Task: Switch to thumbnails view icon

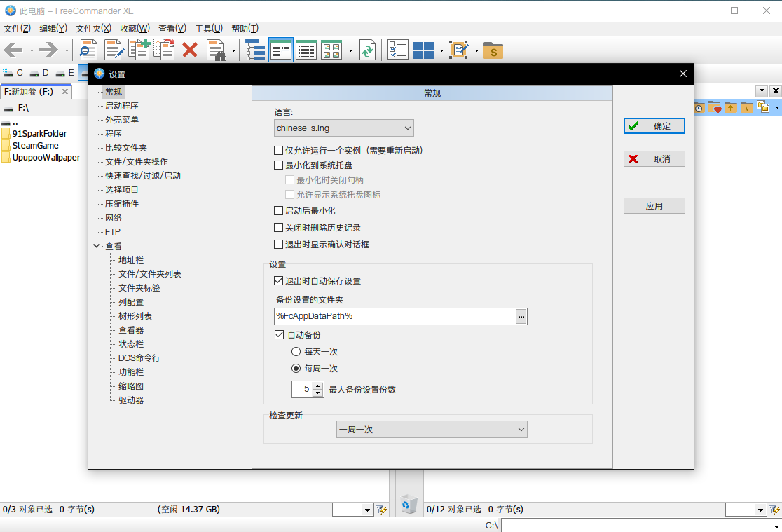Action: [331, 50]
